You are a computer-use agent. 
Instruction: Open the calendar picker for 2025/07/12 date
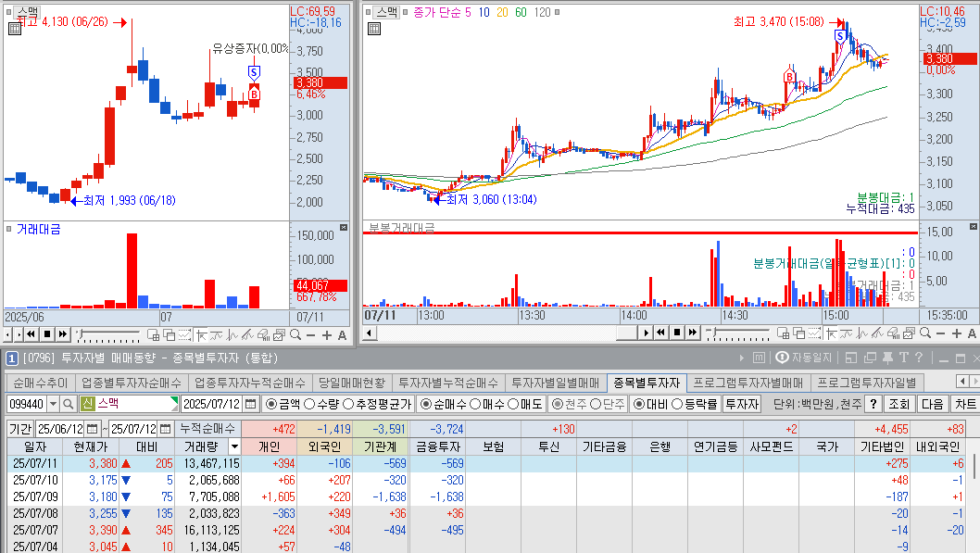click(250, 404)
